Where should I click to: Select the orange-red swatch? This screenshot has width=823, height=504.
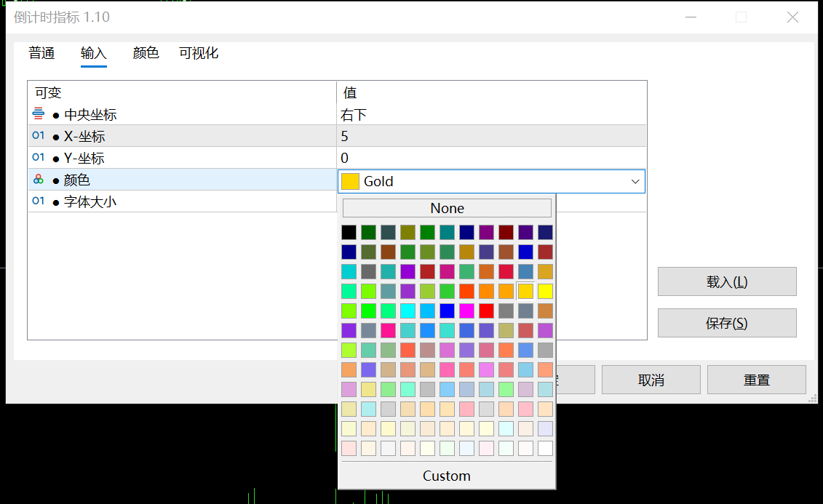[x=466, y=291]
